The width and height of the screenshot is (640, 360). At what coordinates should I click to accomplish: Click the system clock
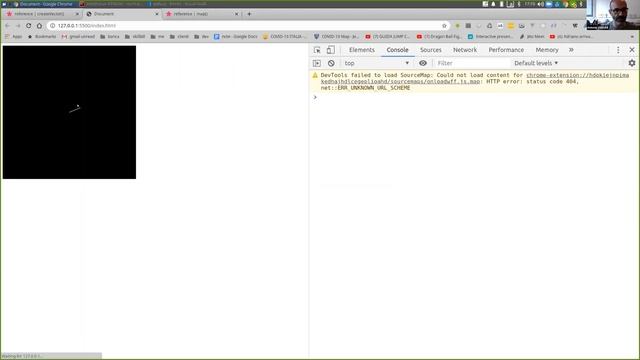529,4
